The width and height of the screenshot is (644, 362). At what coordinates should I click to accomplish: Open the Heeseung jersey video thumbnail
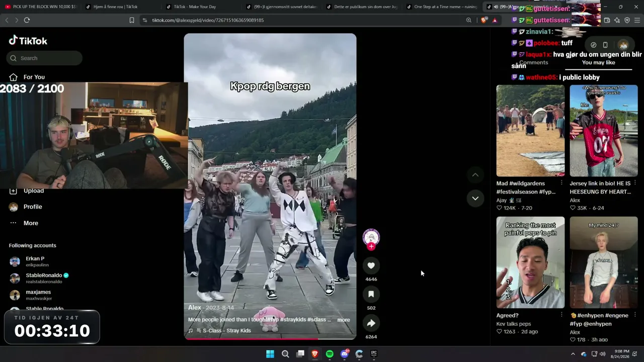[x=604, y=131]
